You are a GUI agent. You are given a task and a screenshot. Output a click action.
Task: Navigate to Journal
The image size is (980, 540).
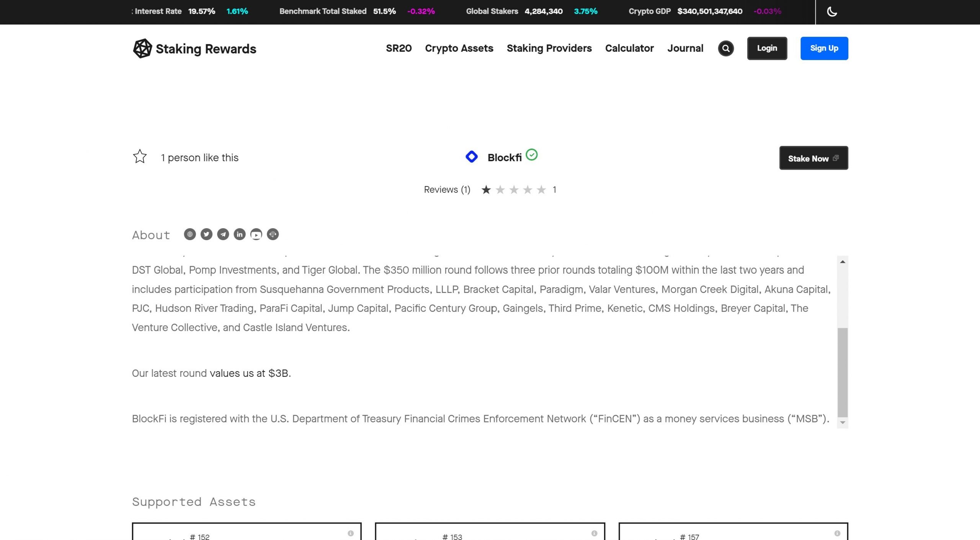click(x=685, y=48)
